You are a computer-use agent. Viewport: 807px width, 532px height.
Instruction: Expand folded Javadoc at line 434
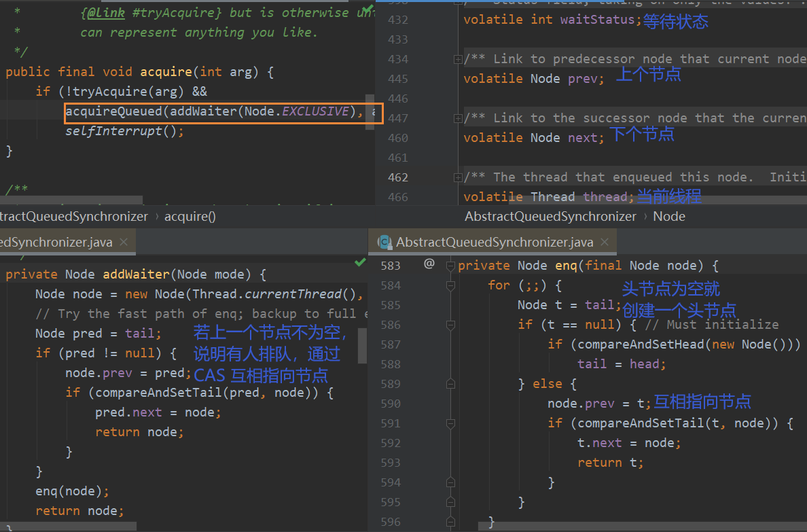[457, 60]
